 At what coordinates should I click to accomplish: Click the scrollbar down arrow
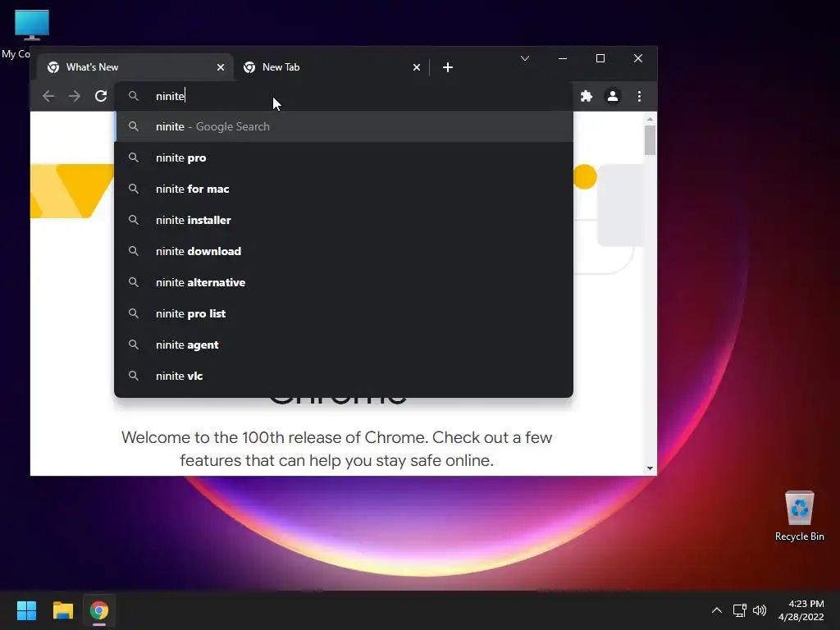point(650,468)
